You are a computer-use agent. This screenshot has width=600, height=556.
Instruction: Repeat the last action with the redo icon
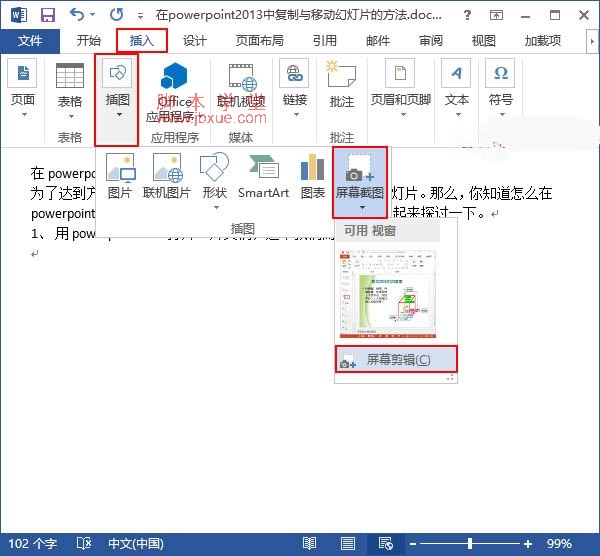(x=117, y=15)
